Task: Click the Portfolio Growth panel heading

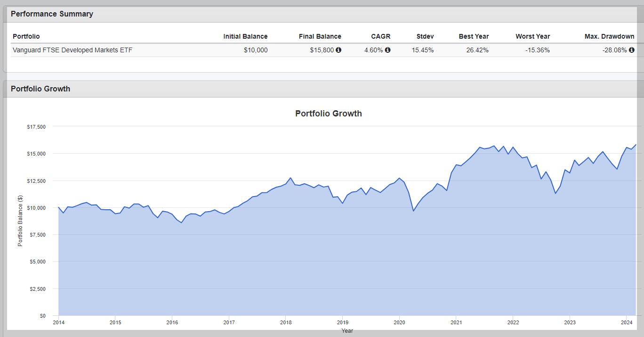Action: [x=40, y=89]
